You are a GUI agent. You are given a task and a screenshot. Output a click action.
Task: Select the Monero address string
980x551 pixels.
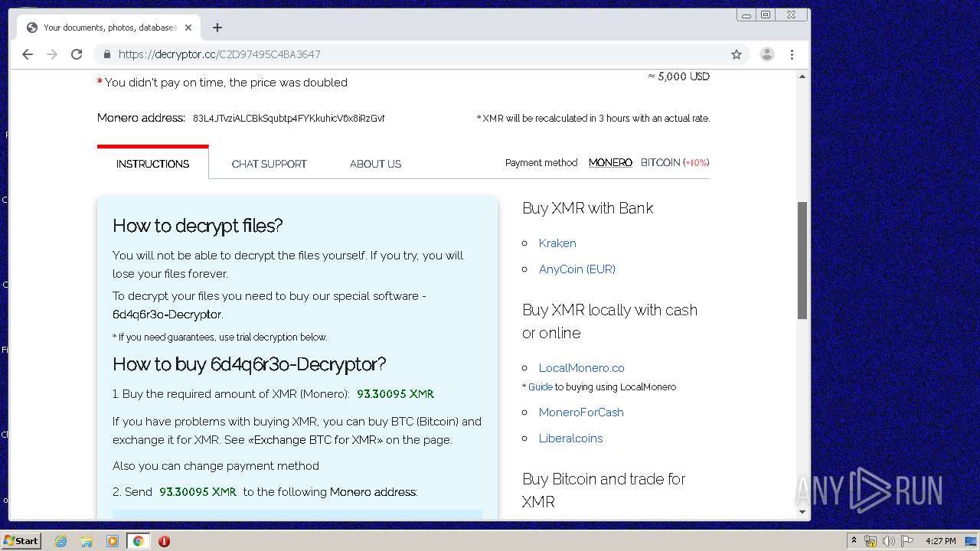289,119
